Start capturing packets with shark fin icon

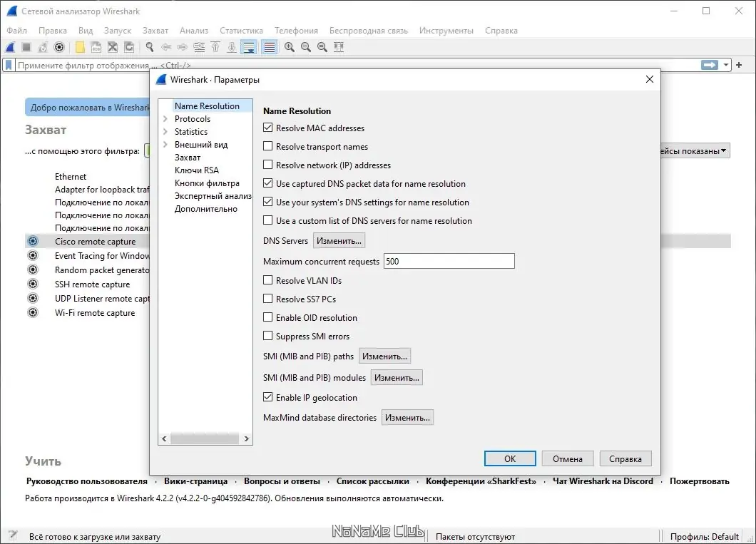[10, 47]
